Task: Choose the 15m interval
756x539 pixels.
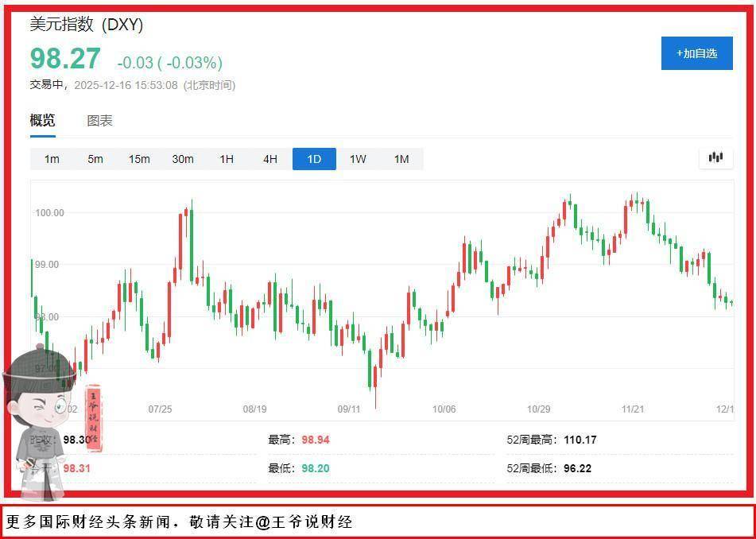Action: (139, 159)
